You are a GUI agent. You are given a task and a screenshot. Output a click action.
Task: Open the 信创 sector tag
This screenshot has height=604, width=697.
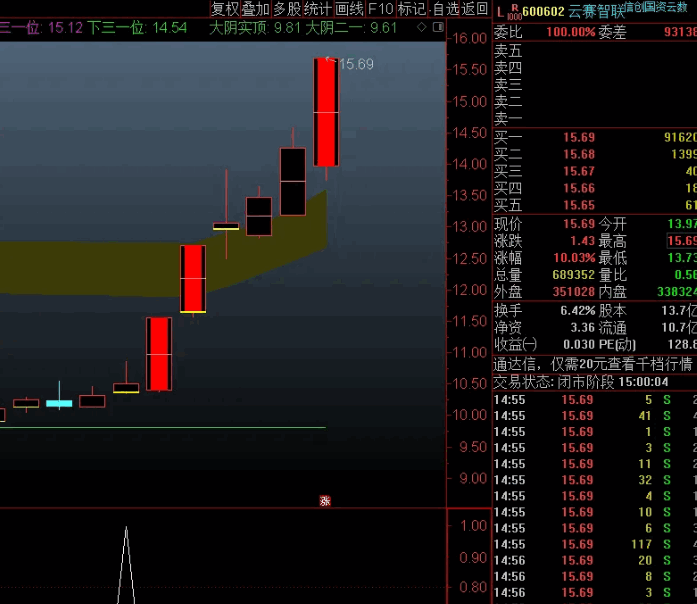[x=634, y=6]
